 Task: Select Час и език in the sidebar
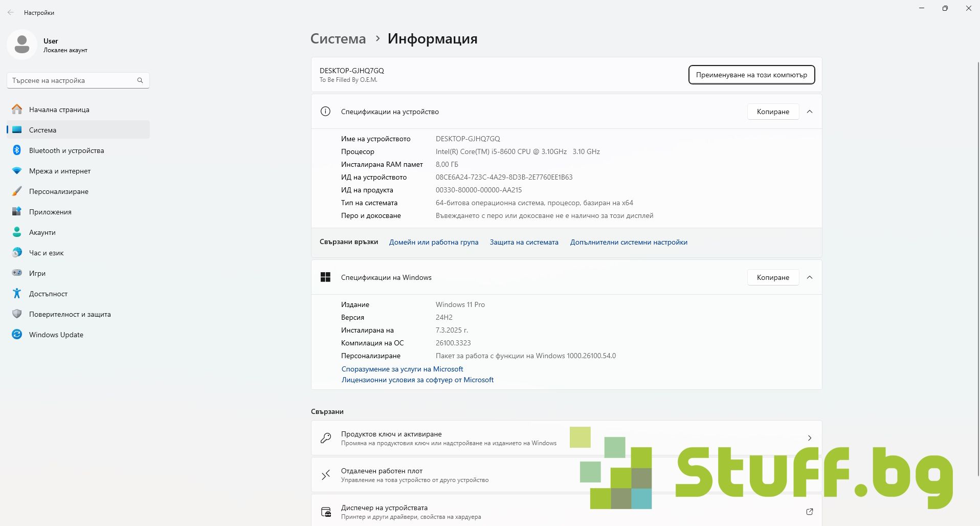tap(78, 253)
